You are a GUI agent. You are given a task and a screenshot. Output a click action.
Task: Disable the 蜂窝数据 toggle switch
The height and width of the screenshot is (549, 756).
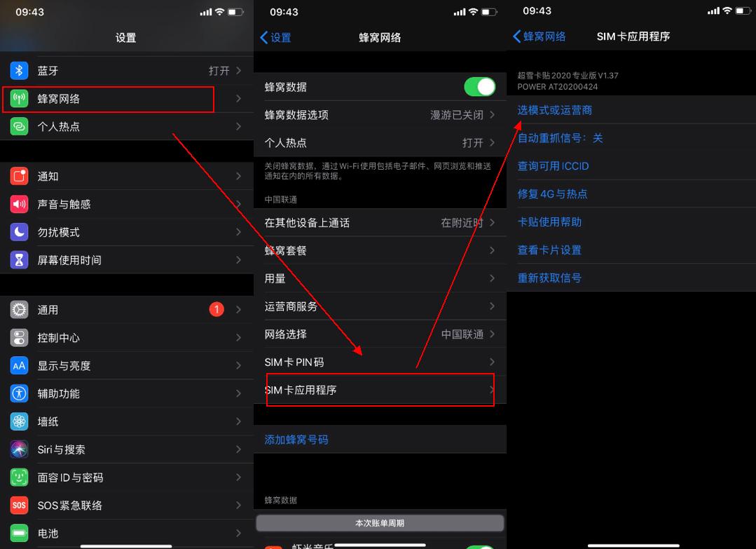click(479, 86)
